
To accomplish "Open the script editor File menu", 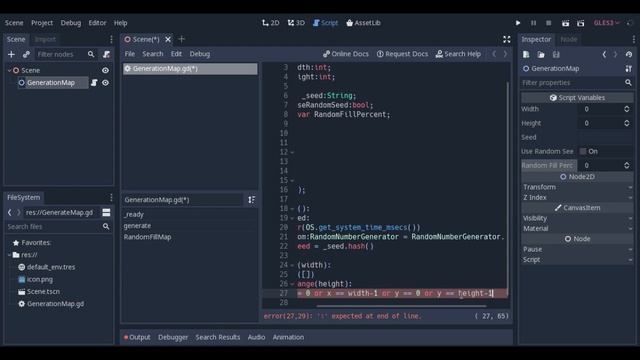I will click(130, 54).
